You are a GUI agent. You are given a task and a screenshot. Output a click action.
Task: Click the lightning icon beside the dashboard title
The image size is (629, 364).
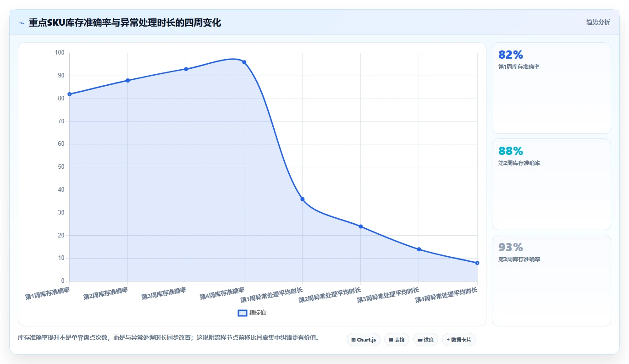(22, 23)
